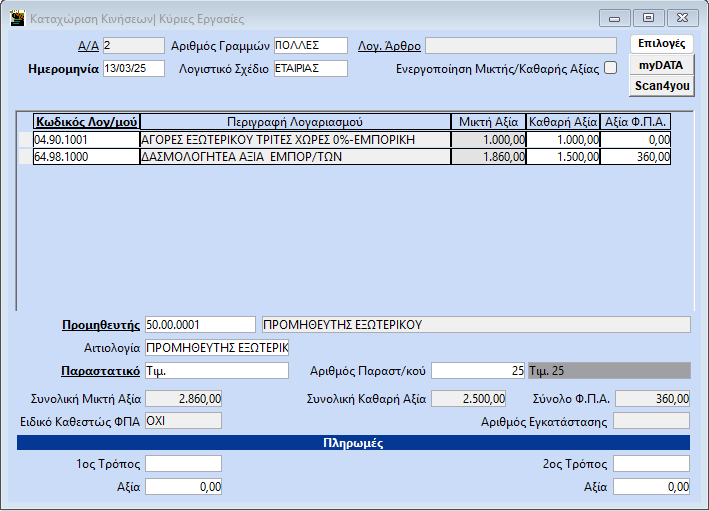Click the application icon in title bar
The height and width of the screenshot is (511, 709).
pyautogui.click(x=17, y=19)
